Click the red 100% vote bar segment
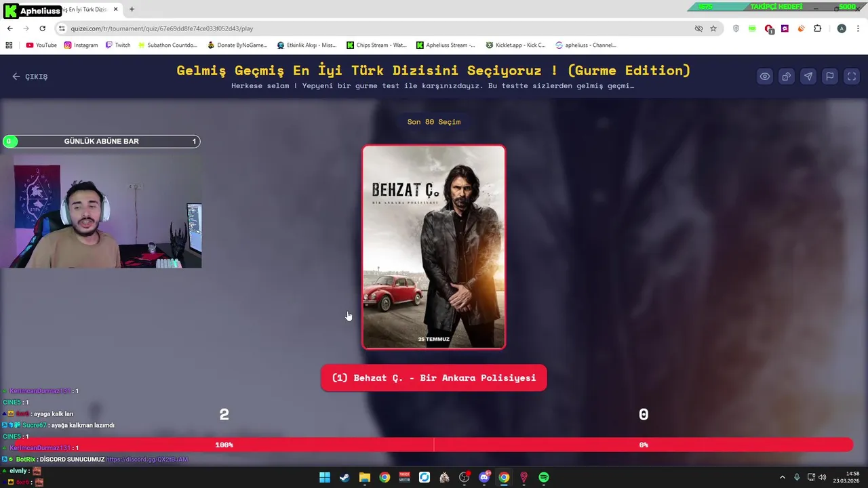Viewport: 868px width, 488px height. pos(224,445)
